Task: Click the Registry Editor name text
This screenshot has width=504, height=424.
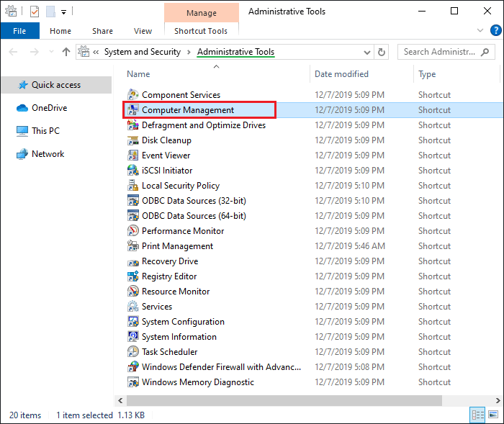Action: pos(169,276)
